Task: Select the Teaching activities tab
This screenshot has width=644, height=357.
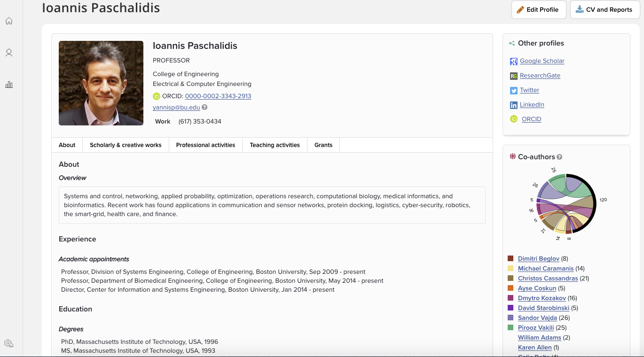Action: coord(275,145)
